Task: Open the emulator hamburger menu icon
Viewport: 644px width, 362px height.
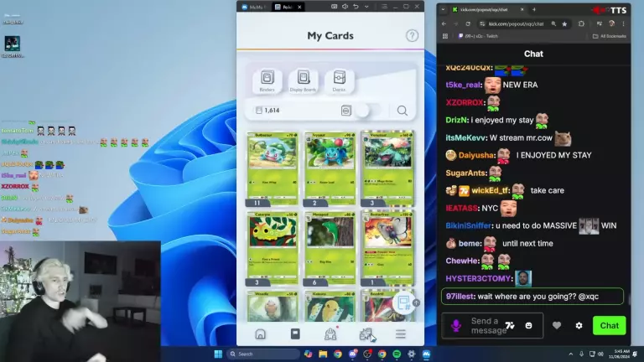Action: coord(384,7)
